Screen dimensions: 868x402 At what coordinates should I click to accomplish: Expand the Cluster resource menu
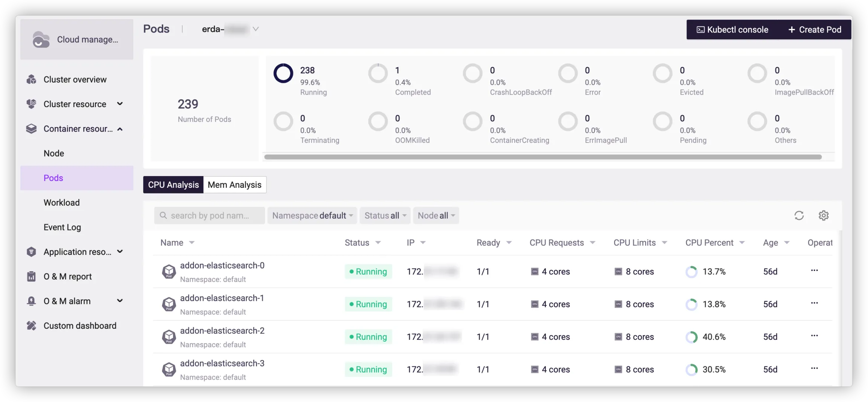(120, 104)
